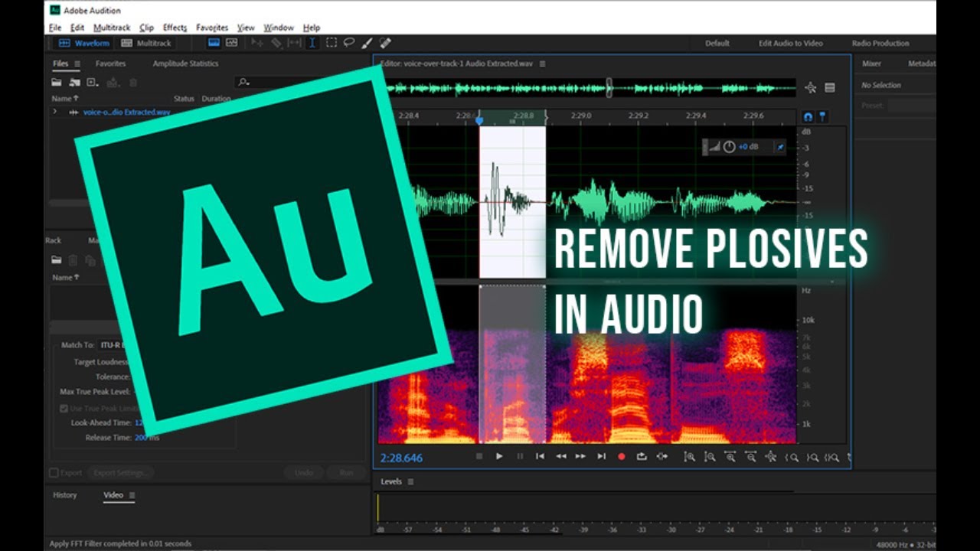Screen dimensions: 980x551
Task: Open File icon in Files panel
Action: click(57, 82)
